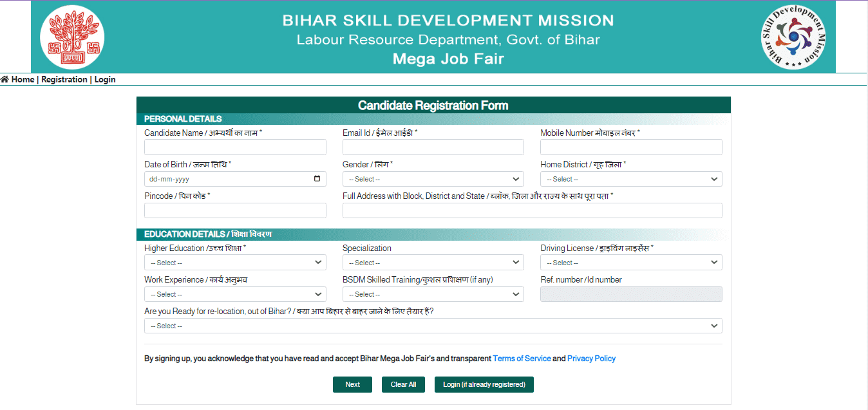Click the Bihar government emblem logo
Viewport: 868px width, 410px height.
(x=72, y=37)
